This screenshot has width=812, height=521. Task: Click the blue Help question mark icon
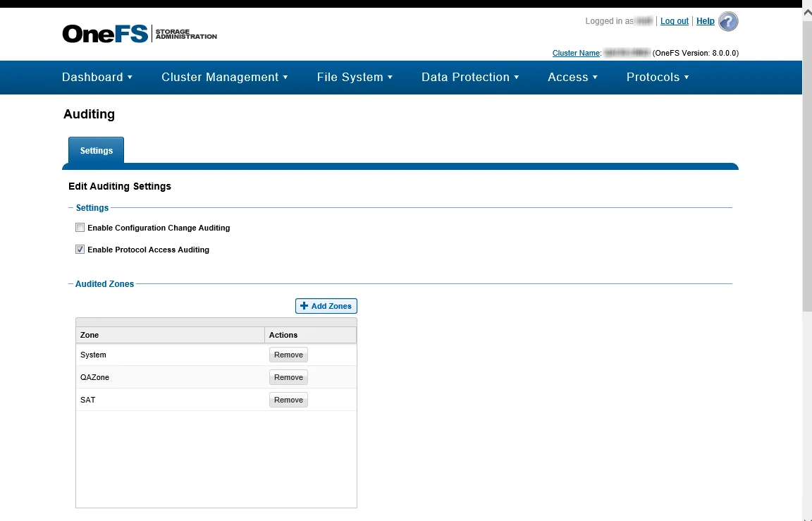click(728, 22)
